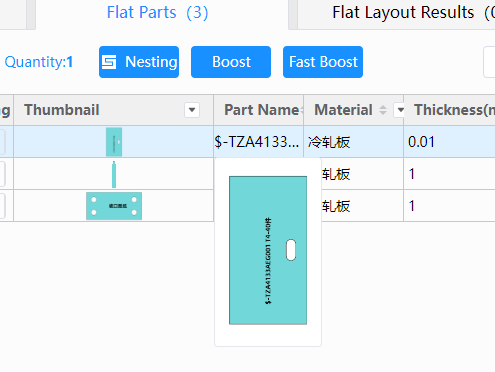This screenshot has height=372, width=495.
Task: Select the first part's tall rectangle thumbnail
Action: tap(114, 142)
